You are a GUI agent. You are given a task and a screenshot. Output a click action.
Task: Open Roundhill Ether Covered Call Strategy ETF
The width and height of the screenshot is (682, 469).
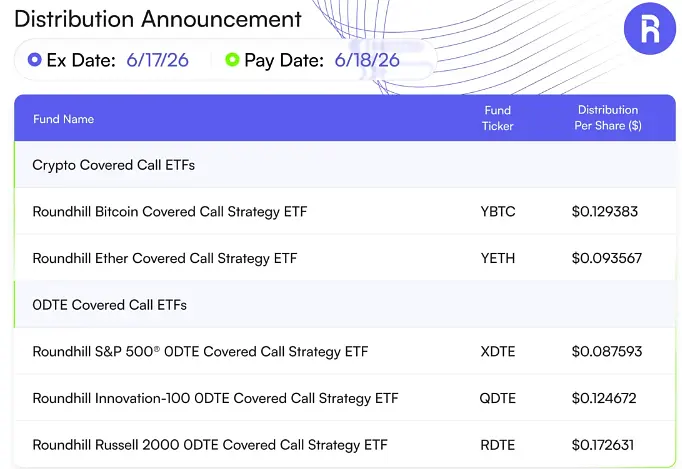click(165, 258)
